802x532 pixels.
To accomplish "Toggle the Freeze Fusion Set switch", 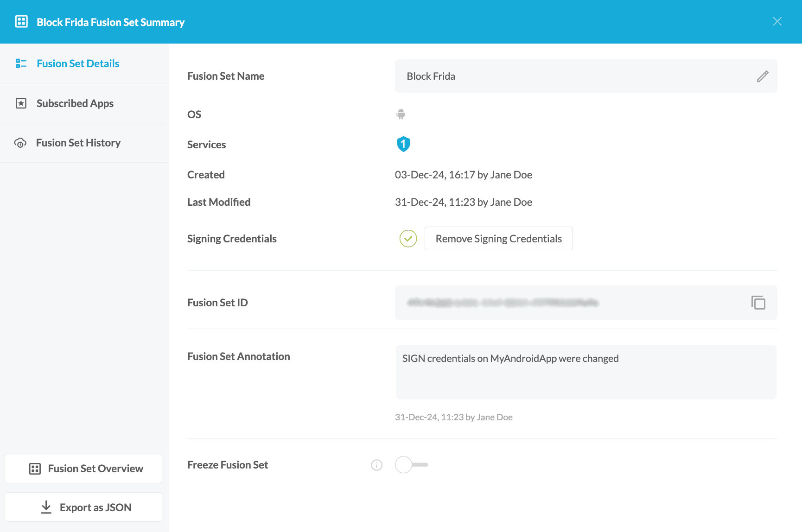I will click(x=411, y=465).
